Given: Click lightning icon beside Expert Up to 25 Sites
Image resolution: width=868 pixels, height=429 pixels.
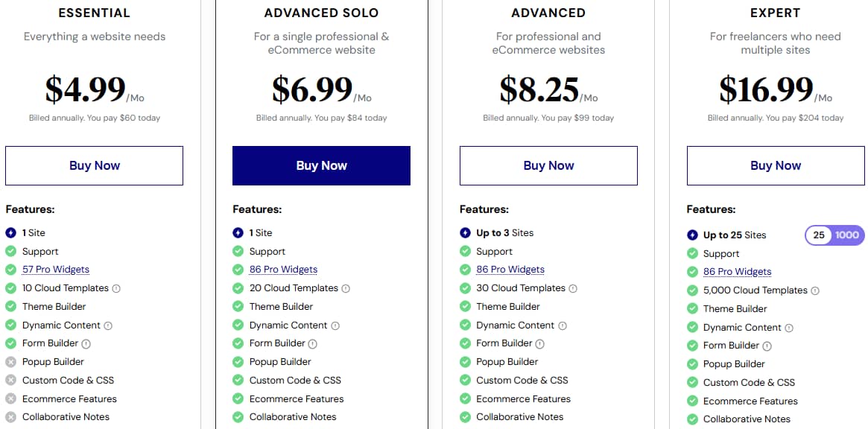Looking at the screenshot, I should point(692,235).
